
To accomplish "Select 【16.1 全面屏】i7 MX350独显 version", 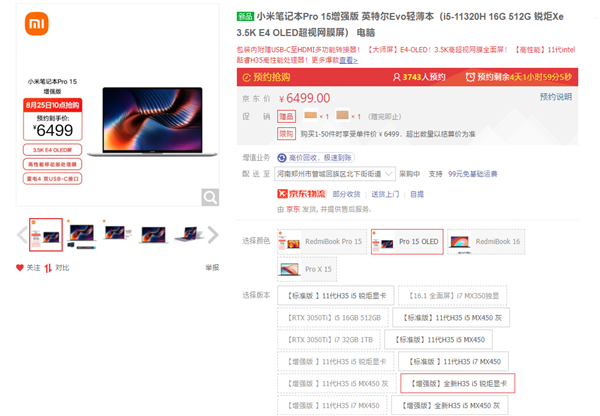I will click(452, 295).
